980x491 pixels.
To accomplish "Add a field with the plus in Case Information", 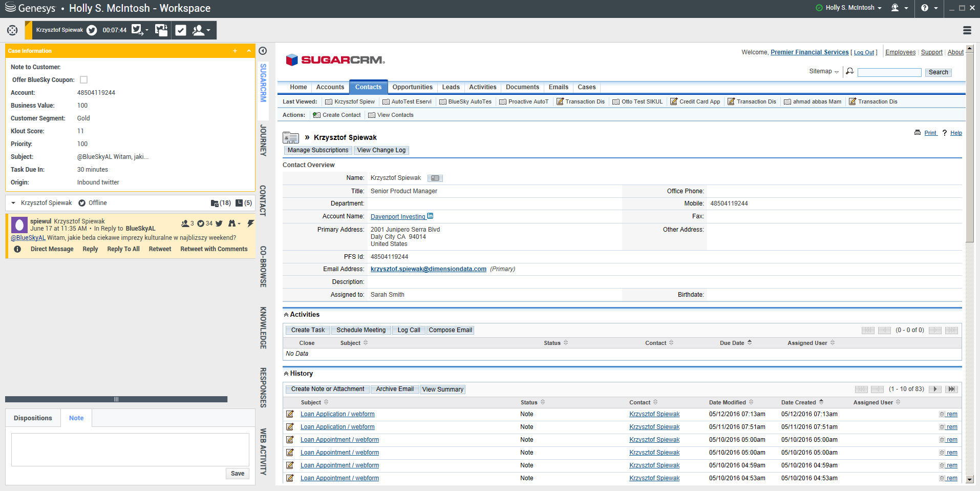I will (235, 51).
